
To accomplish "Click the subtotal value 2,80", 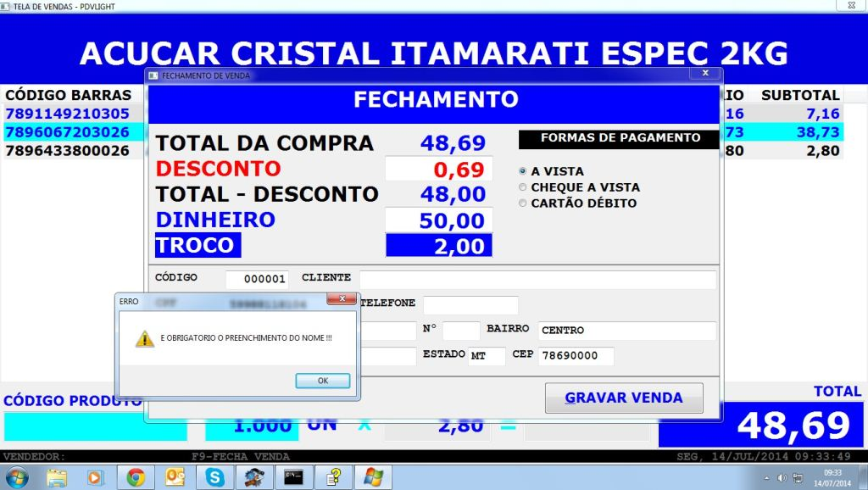I will pos(822,151).
